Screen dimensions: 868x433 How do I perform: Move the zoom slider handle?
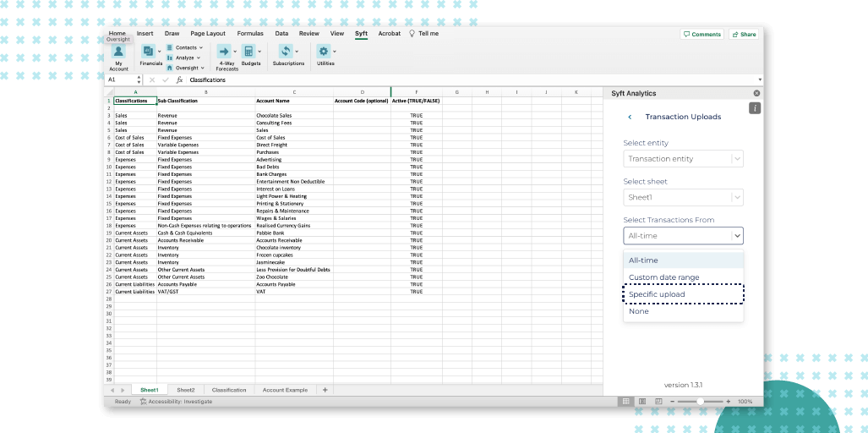pyautogui.click(x=701, y=402)
